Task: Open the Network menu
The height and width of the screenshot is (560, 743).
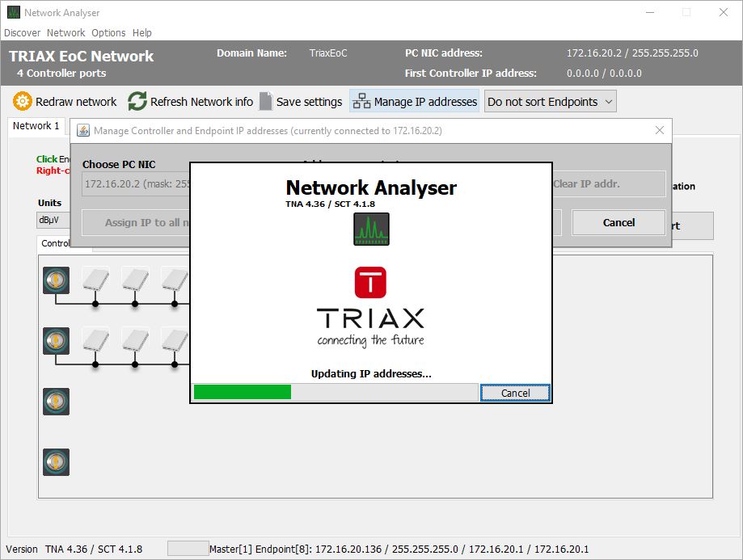Action: point(65,32)
